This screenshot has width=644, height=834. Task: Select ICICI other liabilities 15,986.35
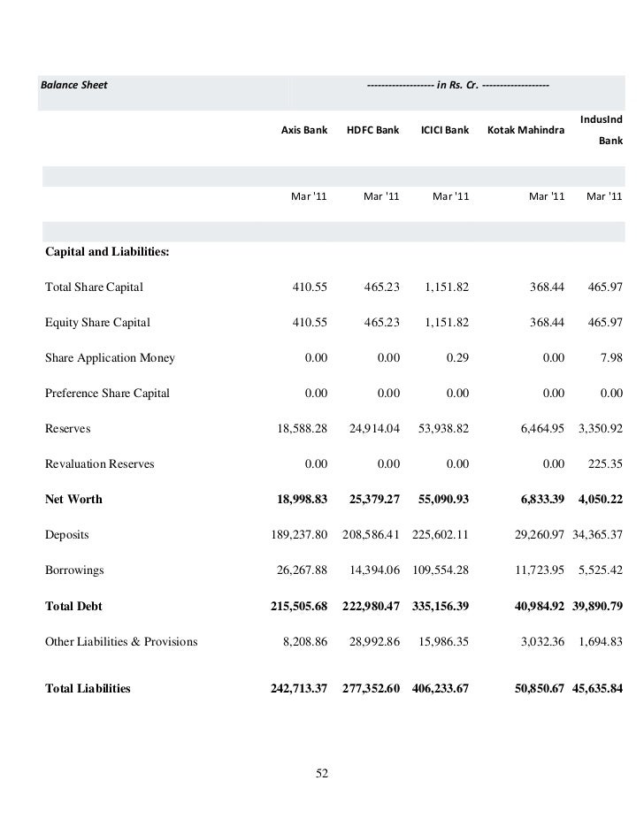[443, 641]
